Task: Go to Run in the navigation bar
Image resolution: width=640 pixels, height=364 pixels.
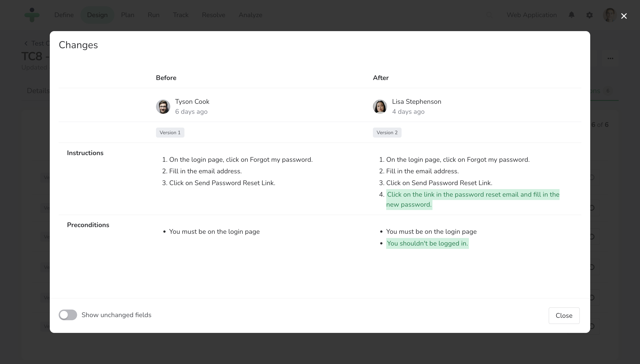Action: (x=154, y=15)
